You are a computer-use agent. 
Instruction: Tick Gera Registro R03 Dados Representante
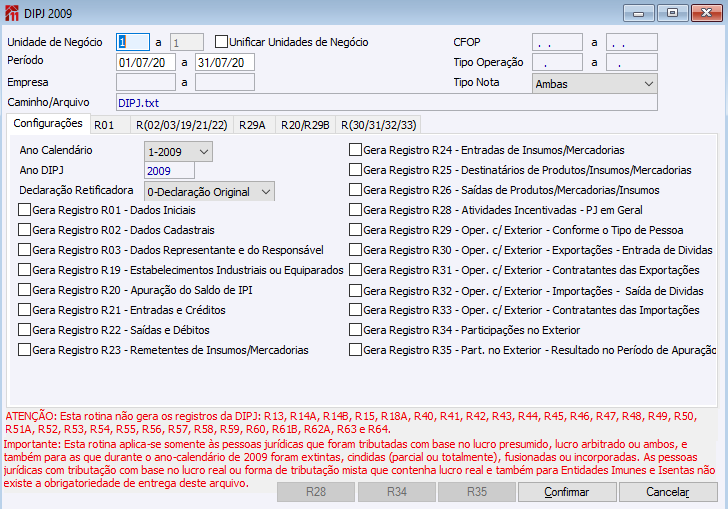pyautogui.click(x=24, y=250)
